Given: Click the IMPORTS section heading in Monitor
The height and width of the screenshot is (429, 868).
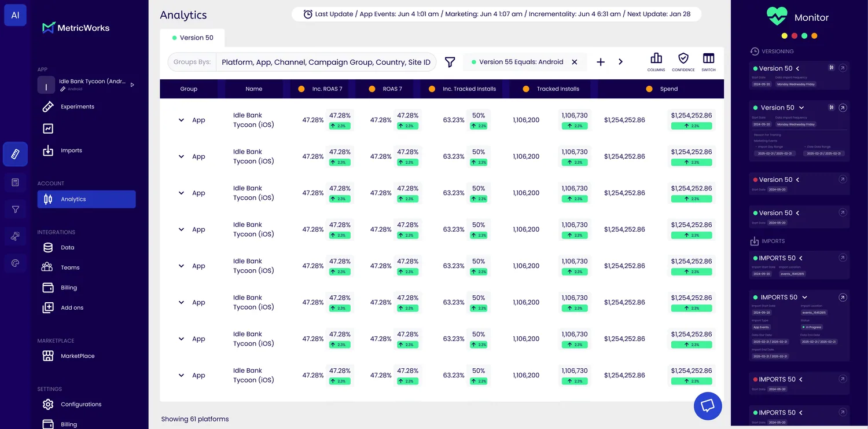Looking at the screenshot, I should (773, 241).
